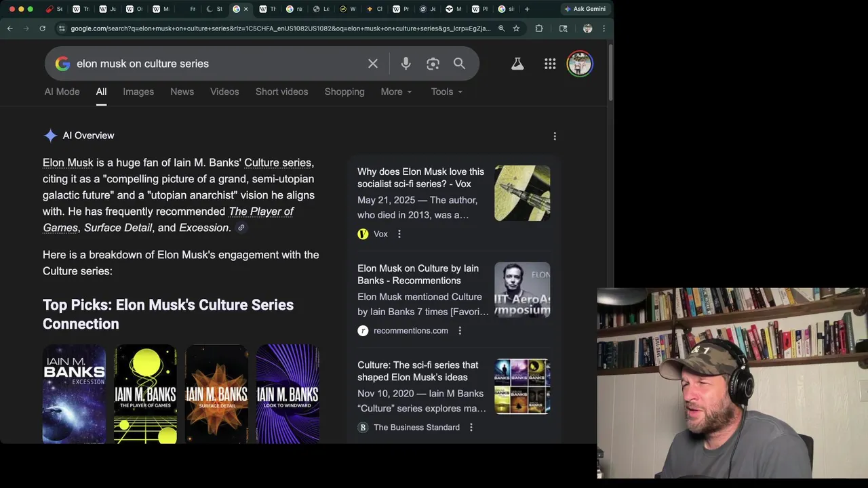Open AI Overview three-dot options menu

pyautogui.click(x=555, y=136)
